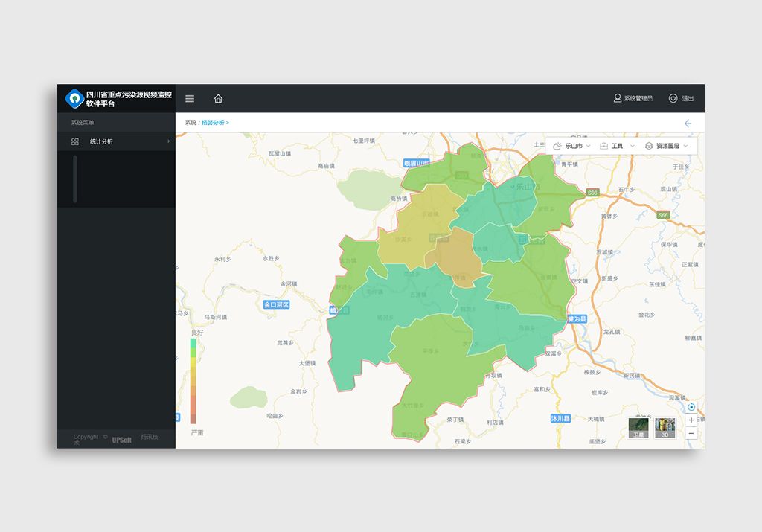Switch to 卫星 satellite view thumbnail

click(638, 428)
